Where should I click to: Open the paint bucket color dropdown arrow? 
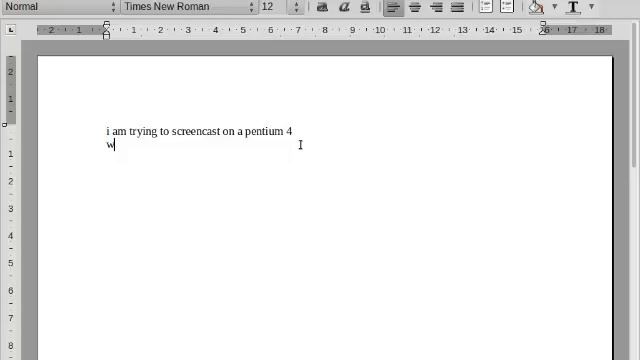(x=555, y=7)
